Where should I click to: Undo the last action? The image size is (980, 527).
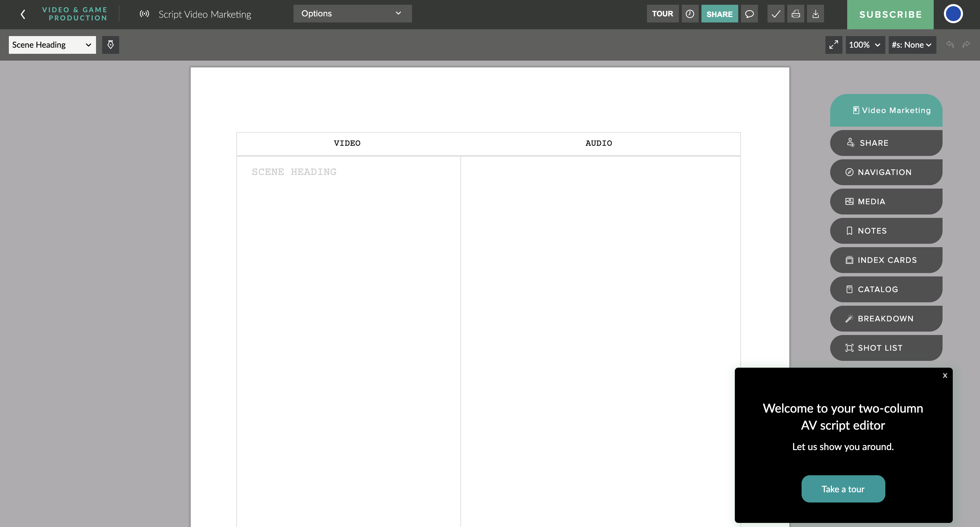click(950, 45)
